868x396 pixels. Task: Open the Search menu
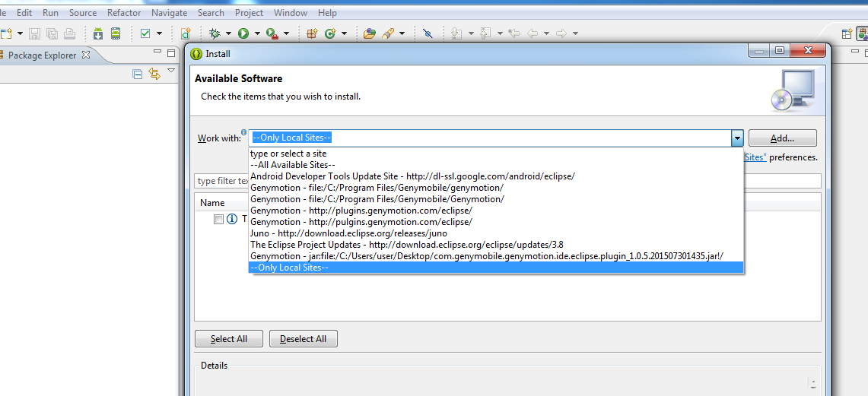click(211, 12)
